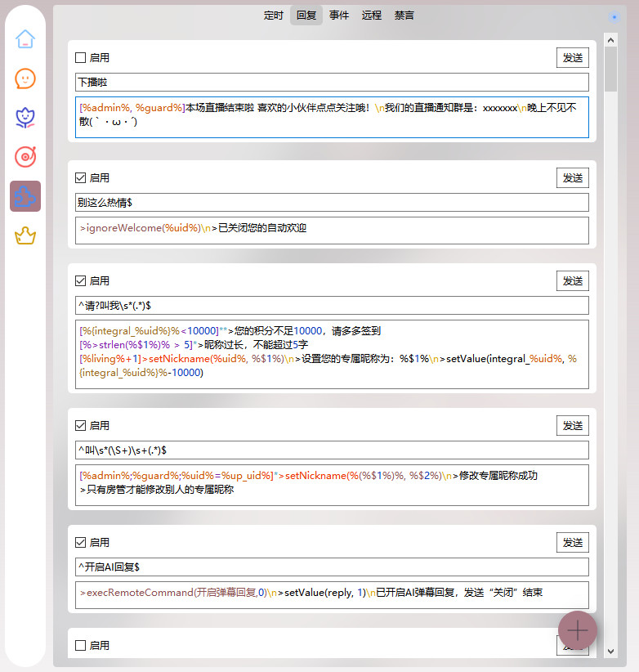Image resolution: width=639 pixels, height=672 pixels.
Task: Switch to the 事件 tab
Action: pyautogui.click(x=339, y=16)
